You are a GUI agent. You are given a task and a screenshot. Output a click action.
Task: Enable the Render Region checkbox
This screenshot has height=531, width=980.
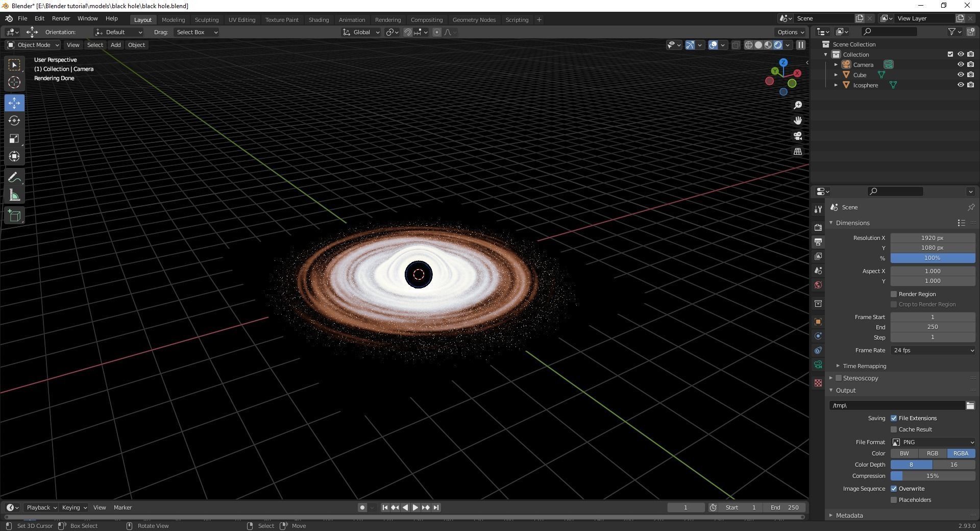point(894,294)
